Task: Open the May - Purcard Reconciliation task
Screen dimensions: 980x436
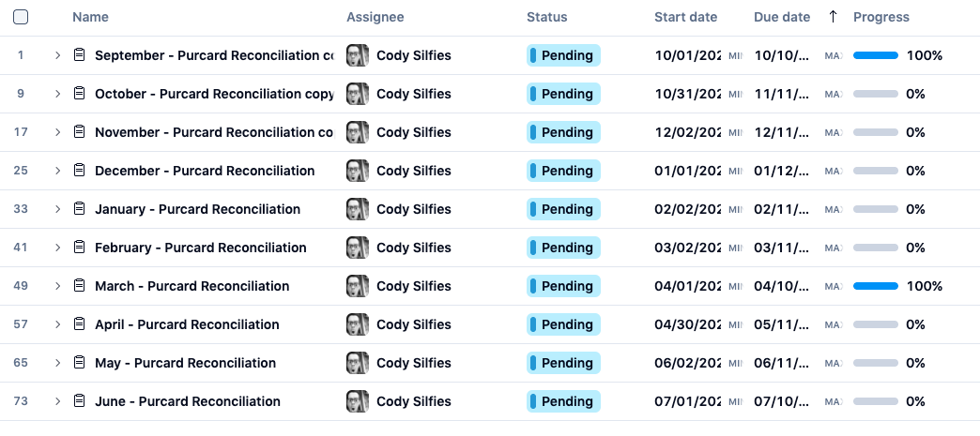Action: coord(185,363)
